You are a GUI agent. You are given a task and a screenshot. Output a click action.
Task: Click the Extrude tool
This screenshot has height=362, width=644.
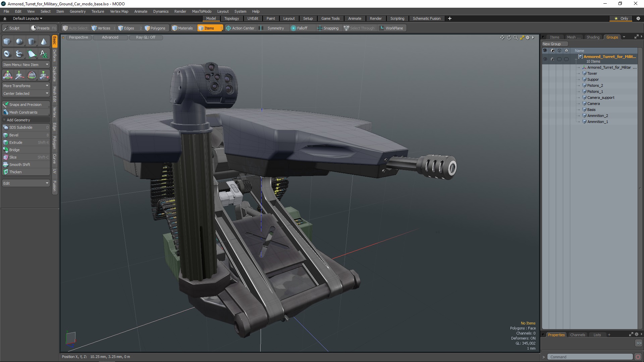tap(26, 142)
